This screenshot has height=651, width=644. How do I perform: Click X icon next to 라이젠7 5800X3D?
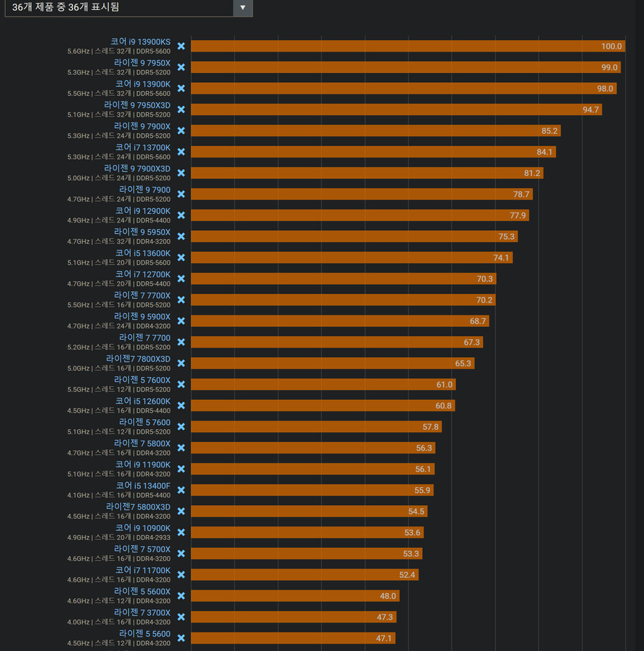click(x=181, y=511)
